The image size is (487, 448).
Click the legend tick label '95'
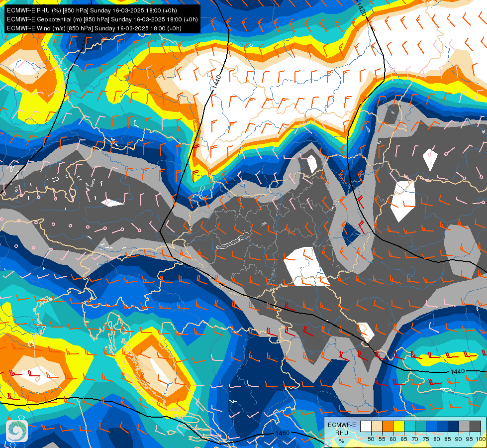click(x=469, y=439)
